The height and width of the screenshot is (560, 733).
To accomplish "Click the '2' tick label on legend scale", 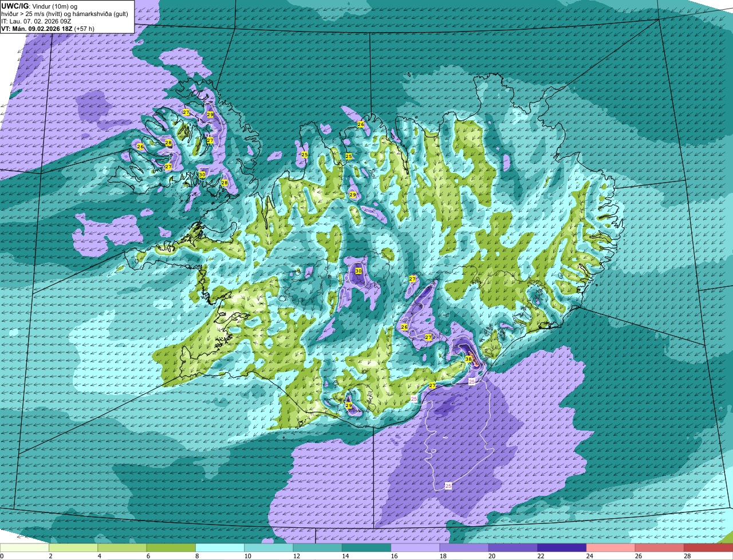I will pos(51,556).
